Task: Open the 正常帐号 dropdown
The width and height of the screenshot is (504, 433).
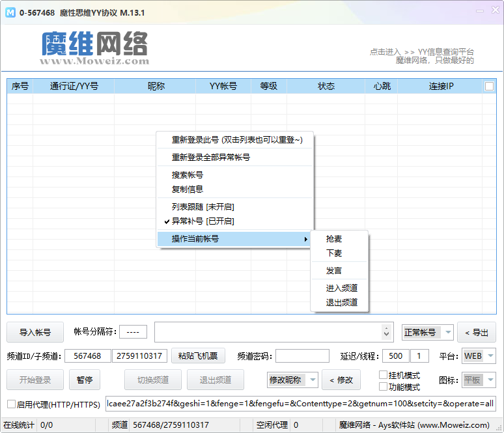Action: pyautogui.click(x=428, y=332)
